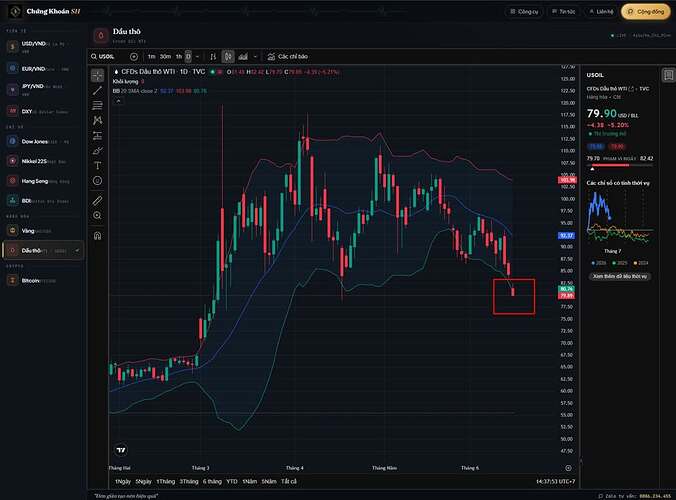The image size is (676, 500).
Task: Add symbol with plus circle icon
Action: pos(134,56)
